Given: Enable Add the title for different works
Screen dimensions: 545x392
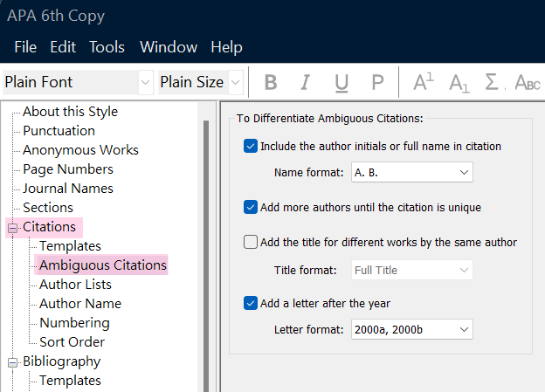Looking at the screenshot, I should pos(251,242).
